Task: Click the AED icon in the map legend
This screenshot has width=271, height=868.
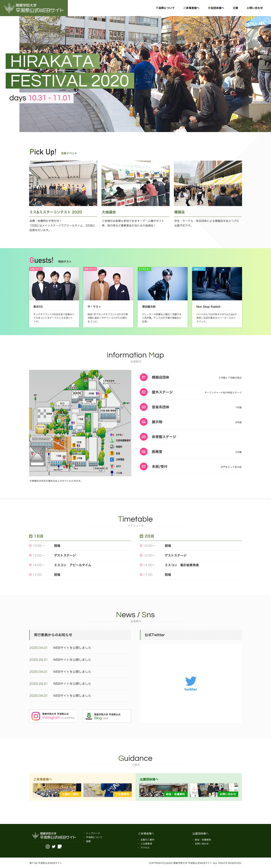Action: click(112, 466)
